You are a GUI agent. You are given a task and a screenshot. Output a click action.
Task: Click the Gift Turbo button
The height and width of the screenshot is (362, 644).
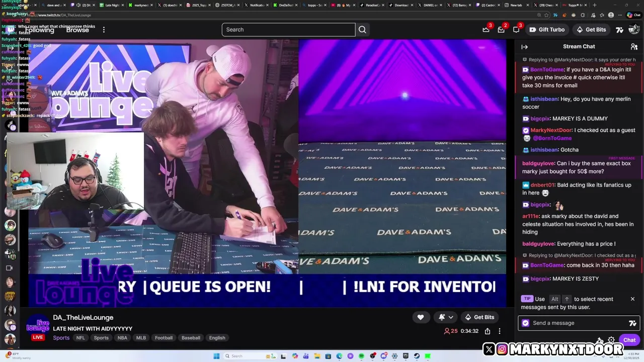546,30
